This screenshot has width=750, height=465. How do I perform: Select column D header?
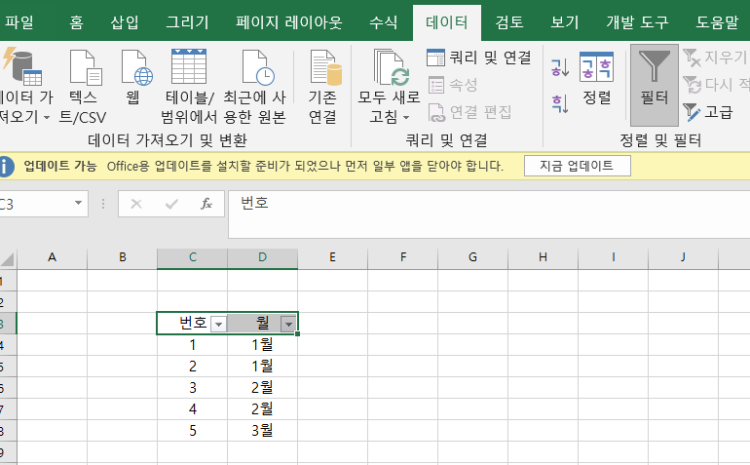pos(263,258)
